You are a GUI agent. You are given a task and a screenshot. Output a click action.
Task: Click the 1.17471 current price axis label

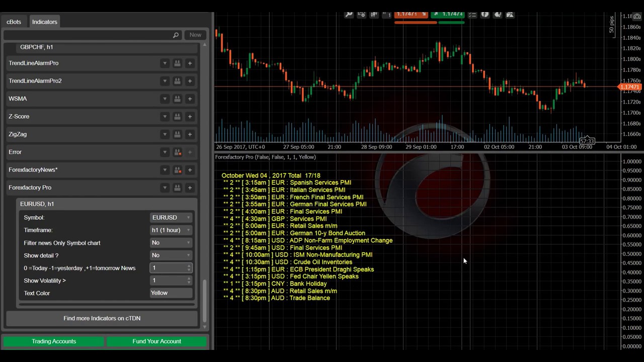click(x=629, y=87)
